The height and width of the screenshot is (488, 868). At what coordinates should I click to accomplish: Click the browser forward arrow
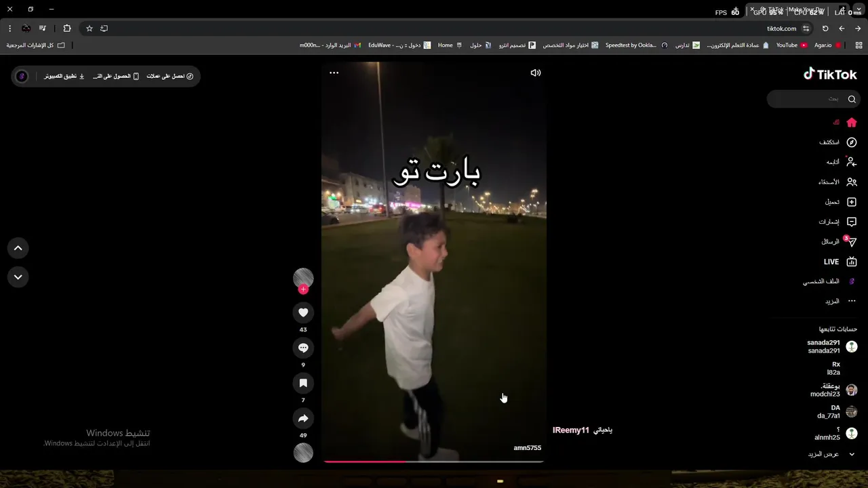[858, 28]
